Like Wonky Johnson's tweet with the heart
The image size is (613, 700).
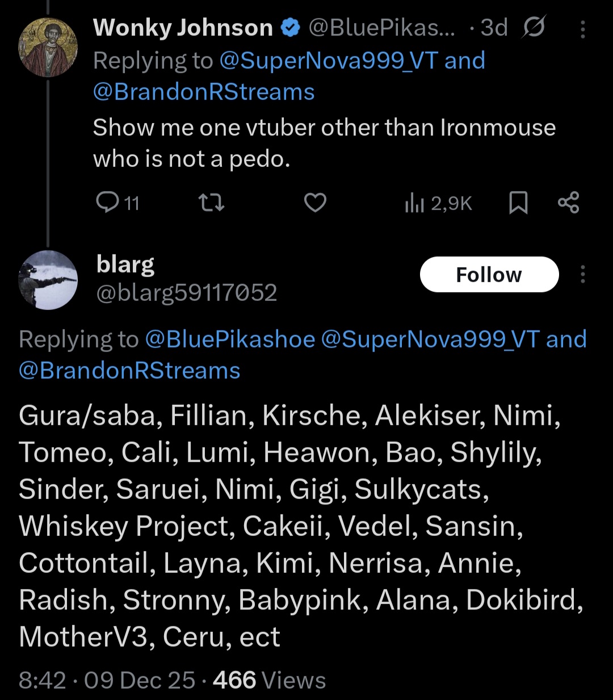(315, 202)
